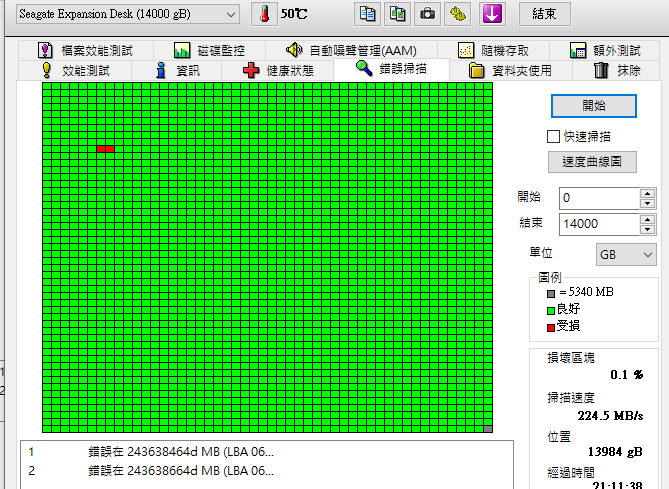Click the copy screenshot to clipboard icon
This screenshot has height=489, width=669.
[x=397, y=14]
